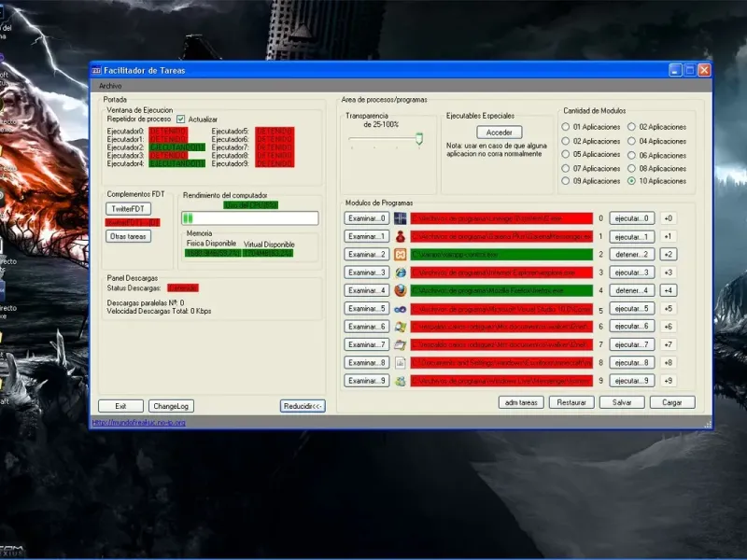Click the program icon beside Examinar...6

coord(401,327)
